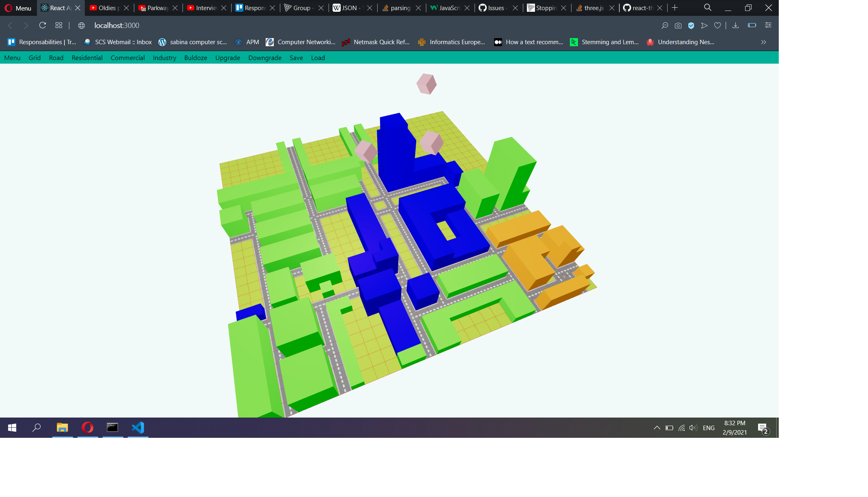Image resolution: width=868 pixels, height=497 pixels.
Task: Show hidden system tray icons
Action: 657,428
